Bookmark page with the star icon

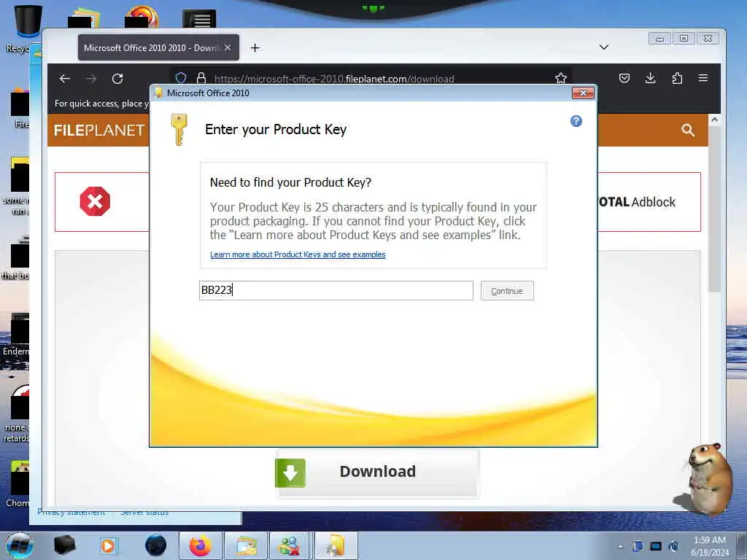[x=561, y=78]
